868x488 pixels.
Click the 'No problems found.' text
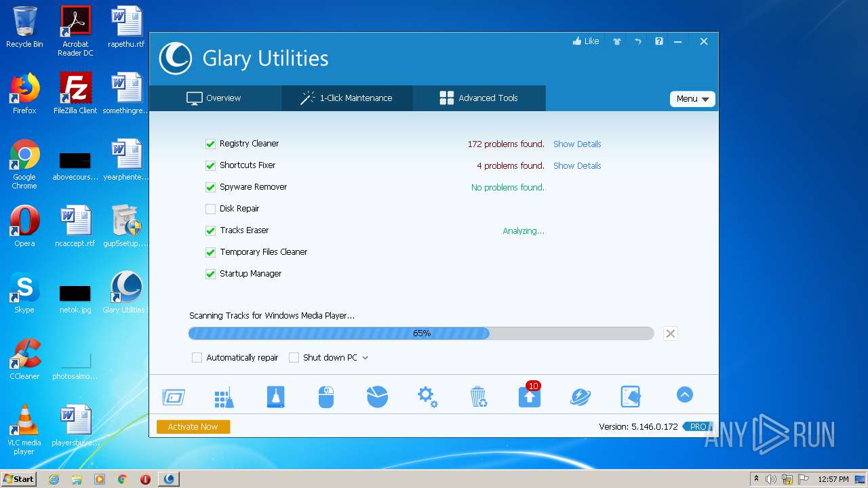coord(508,187)
